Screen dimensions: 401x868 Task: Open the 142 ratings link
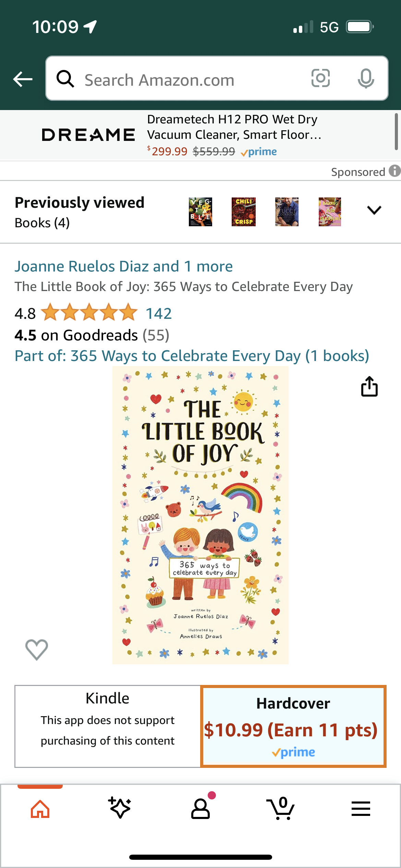[x=159, y=313]
